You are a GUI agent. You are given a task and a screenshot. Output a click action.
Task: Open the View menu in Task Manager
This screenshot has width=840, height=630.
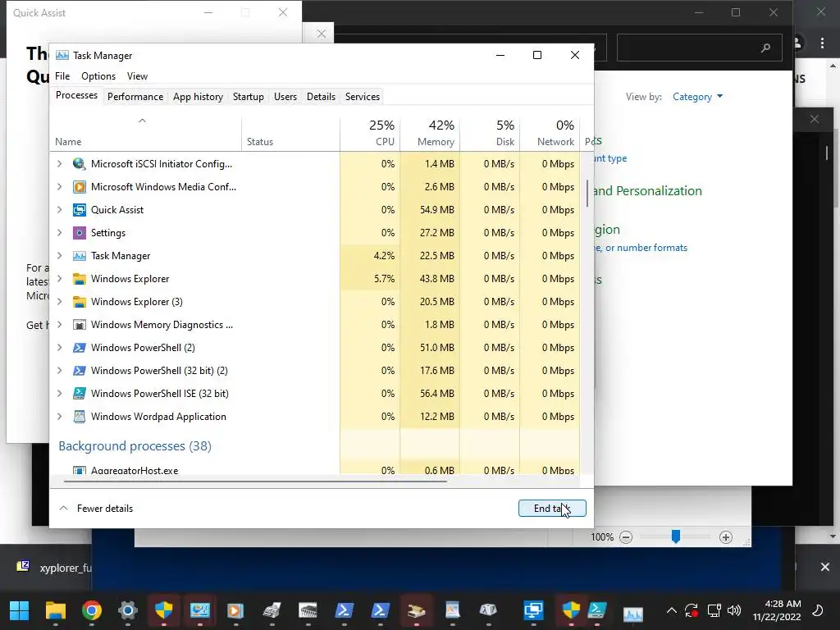pos(137,76)
